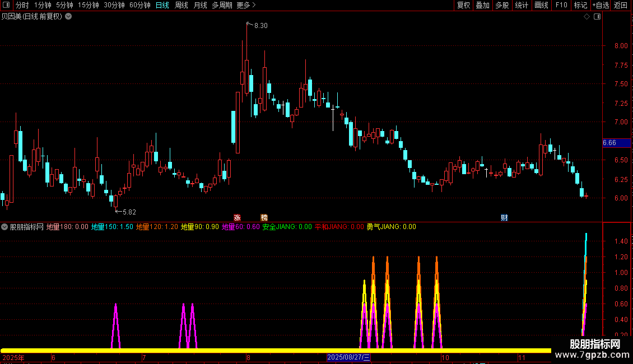Open the 画线 drawing tools

click(x=541, y=5)
